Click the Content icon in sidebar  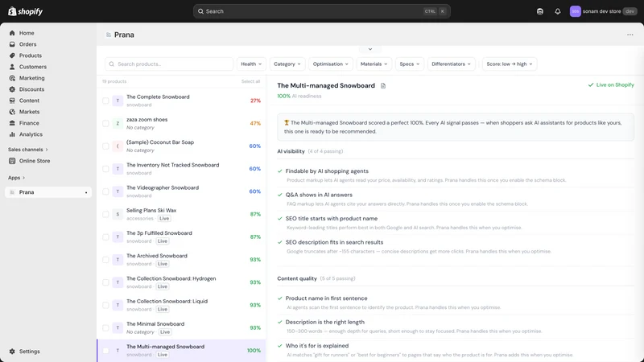pos(12,101)
